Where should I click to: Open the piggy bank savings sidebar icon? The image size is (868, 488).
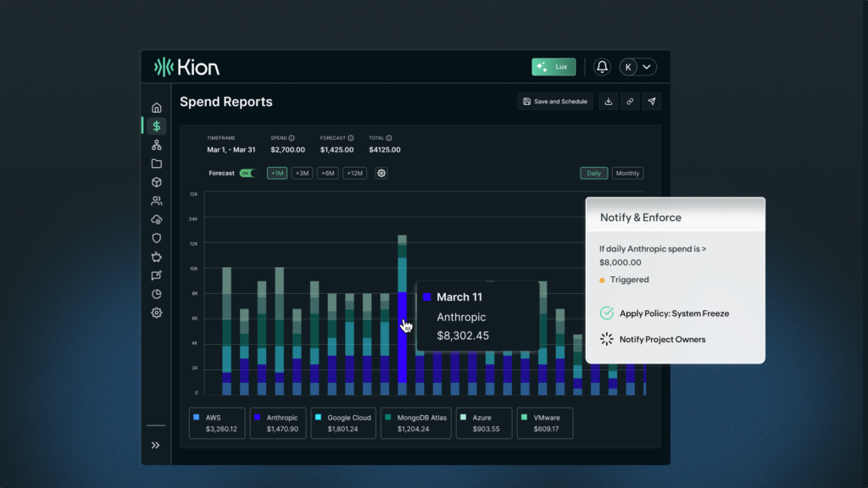click(156, 257)
